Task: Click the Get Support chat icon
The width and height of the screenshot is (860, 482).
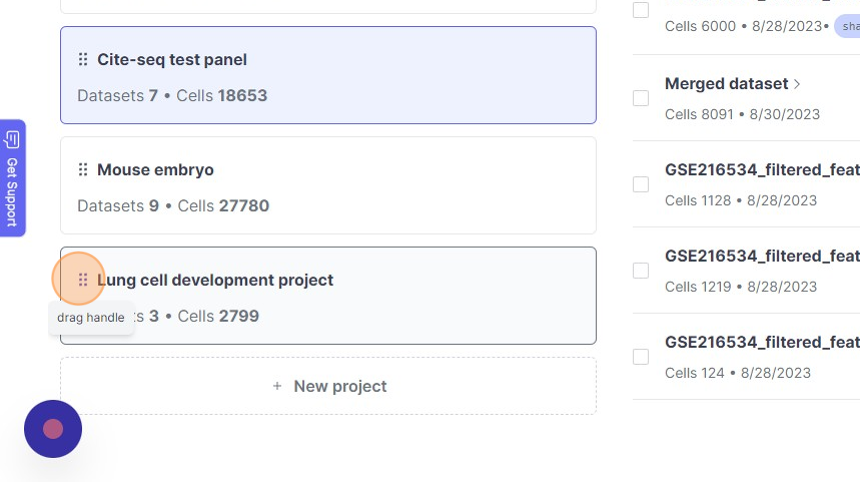Action: pyautogui.click(x=13, y=139)
